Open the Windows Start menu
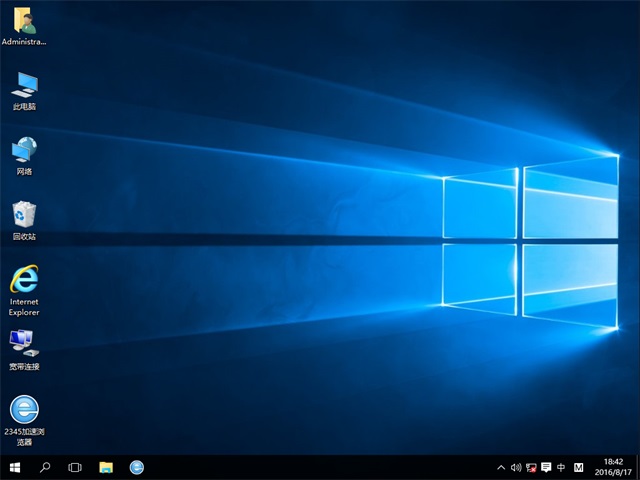Image resolution: width=640 pixels, height=480 pixels. pyautogui.click(x=15, y=467)
